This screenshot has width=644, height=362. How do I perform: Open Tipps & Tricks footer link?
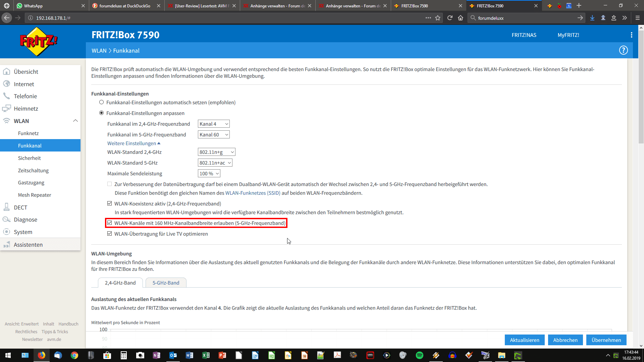coord(55,331)
